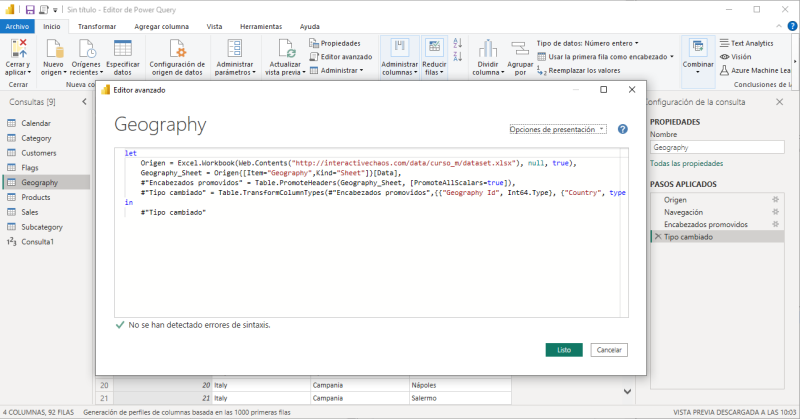Open Administrar dropdown in ribbon
Viewport: 800px width, 419px height.
[337, 70]
